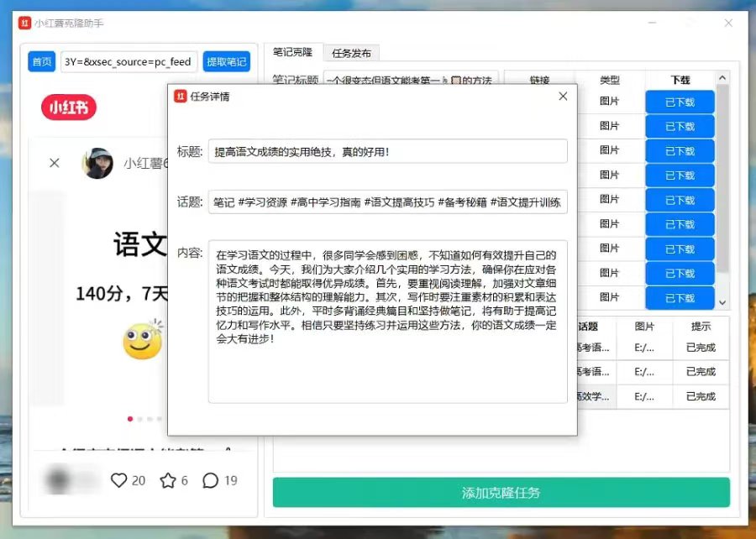
Task: Click the green 添加克隆任务 button
Action: [x=504, y=491]
